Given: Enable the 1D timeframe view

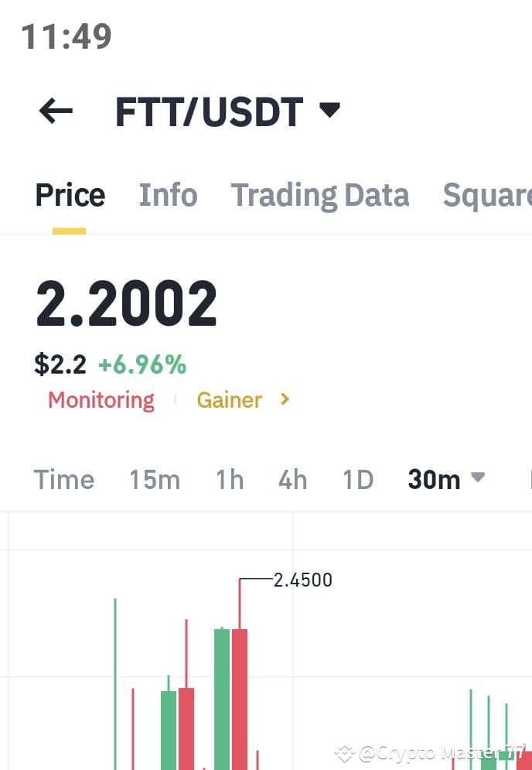Looking at the screenshot, I should click(357, 479).
